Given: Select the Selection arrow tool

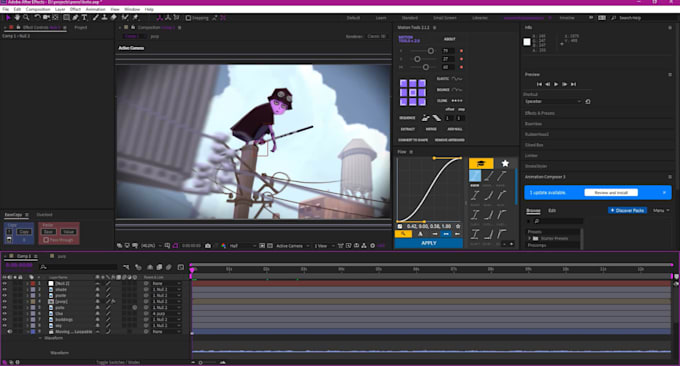Looking at the screenshot, I should [8, 17].
